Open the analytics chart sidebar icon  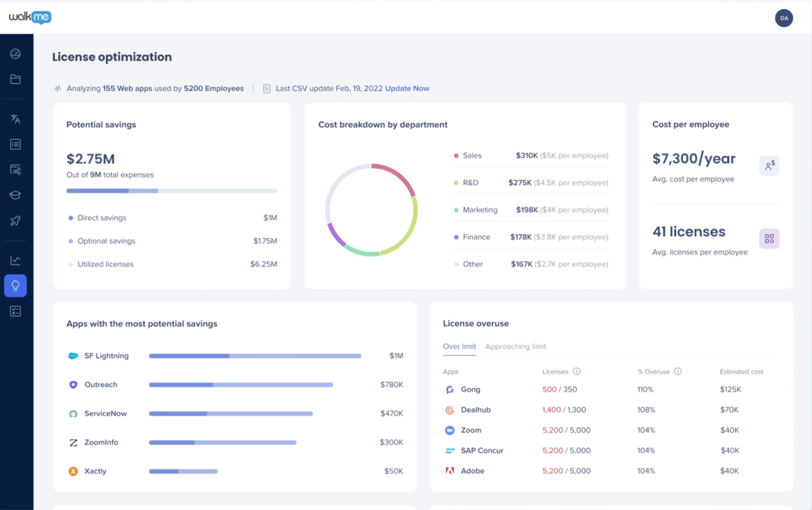point(15,260)
